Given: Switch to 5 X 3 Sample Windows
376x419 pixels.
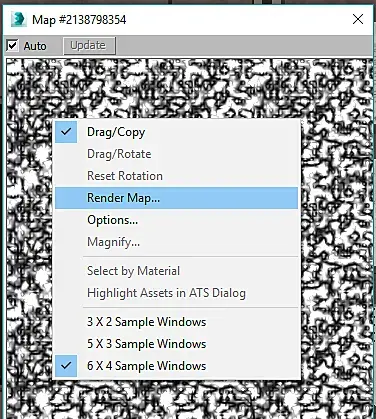Looking at the screenshot, I should pyautogui.click(x=176, y=344).
